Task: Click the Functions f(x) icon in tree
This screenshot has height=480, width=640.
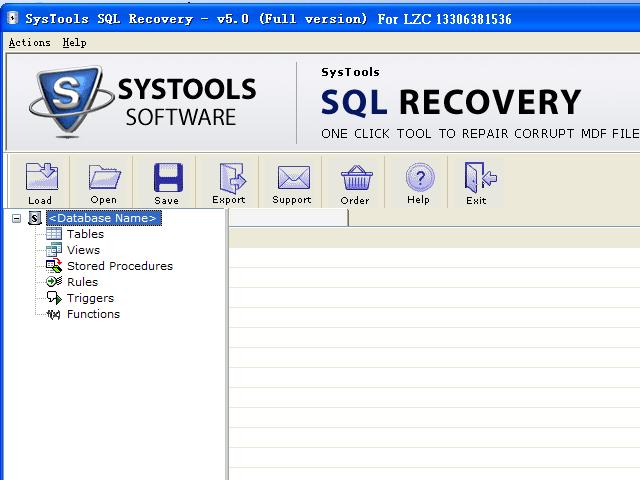Action: (54, 314)
